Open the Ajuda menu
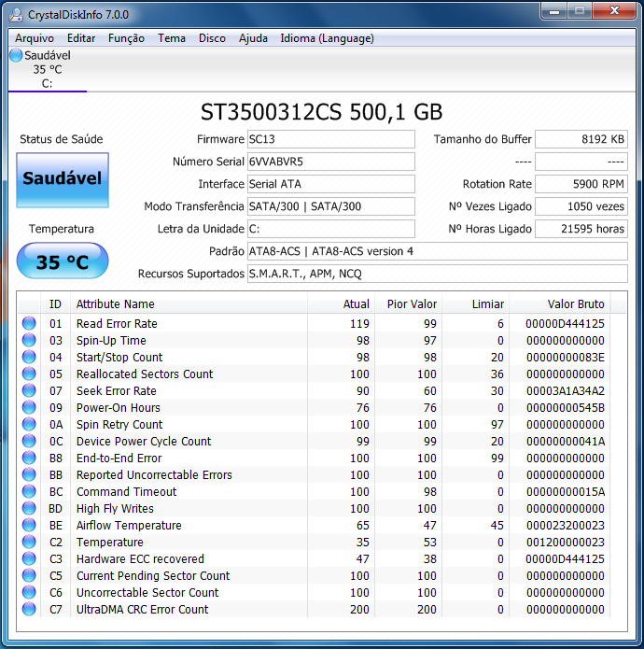 click(x=253, y=38)
